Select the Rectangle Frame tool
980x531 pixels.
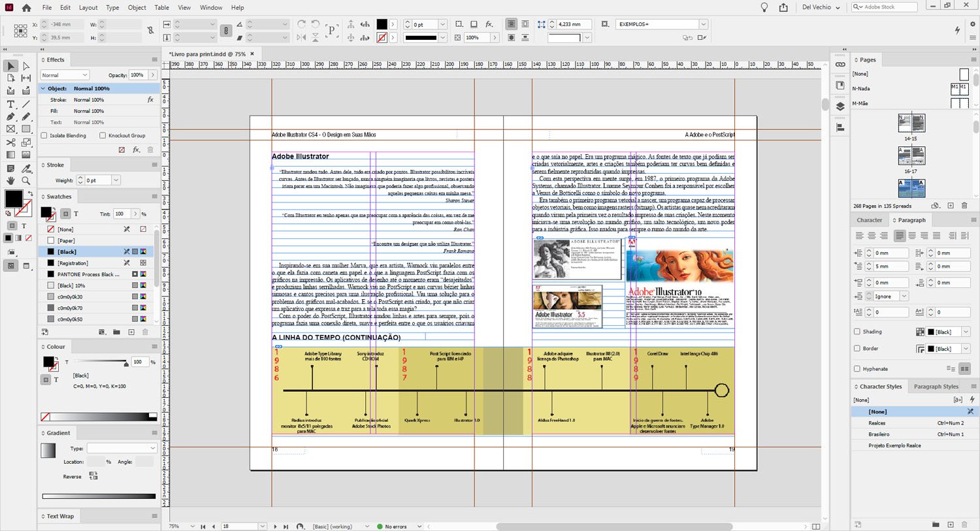point(10,129)
